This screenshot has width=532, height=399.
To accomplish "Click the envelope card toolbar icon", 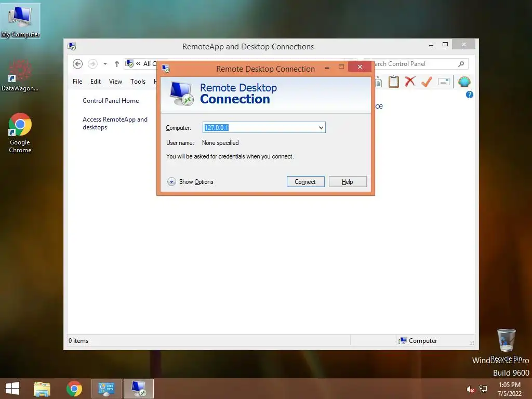I will pyautogui.click(x=444, y=82).
